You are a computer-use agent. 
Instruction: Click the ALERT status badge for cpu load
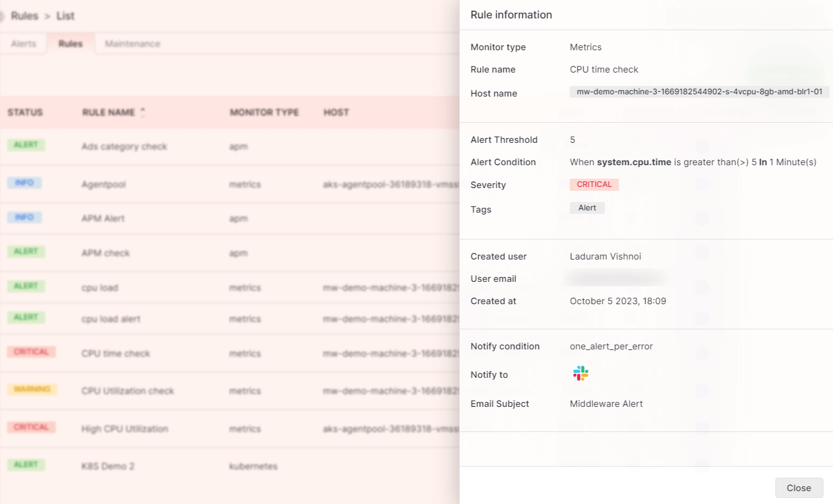point(26,286)
